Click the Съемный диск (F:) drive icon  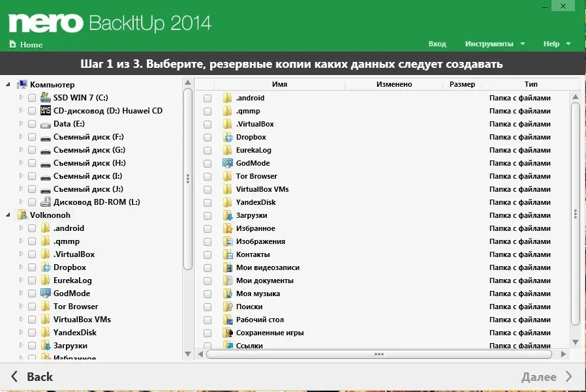[46, 138]
